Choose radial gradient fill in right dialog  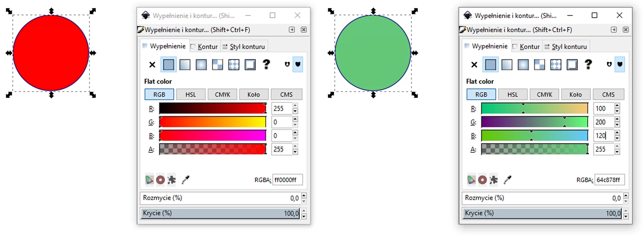pos(523,65)
